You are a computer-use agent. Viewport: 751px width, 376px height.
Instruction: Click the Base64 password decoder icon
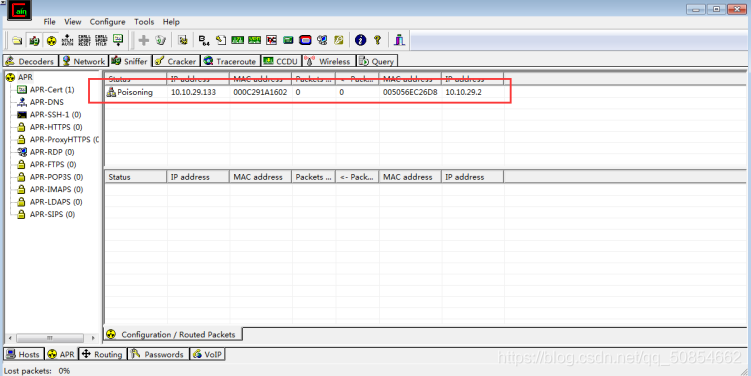204,40
